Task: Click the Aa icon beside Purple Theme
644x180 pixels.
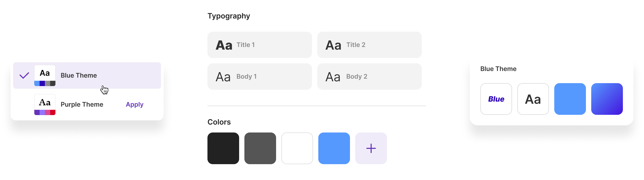Action: [44, 102]
